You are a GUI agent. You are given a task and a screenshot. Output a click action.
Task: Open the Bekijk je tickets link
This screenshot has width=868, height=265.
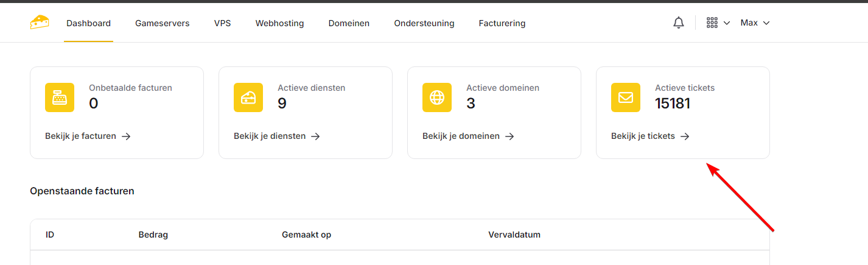(x=649, y=136)
